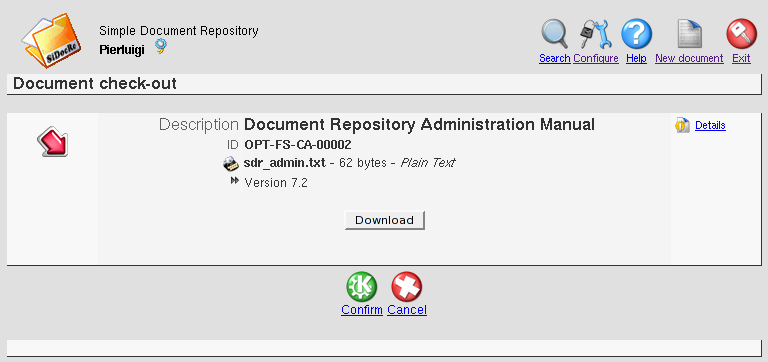Click the file name 'sdr_admin.txt'
Viewport: 768px width, 362px height.
[x=285, y=163]
